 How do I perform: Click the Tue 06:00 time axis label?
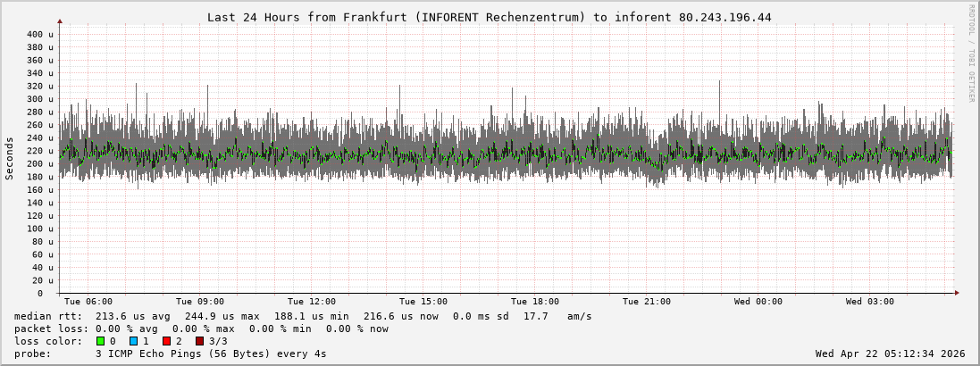click(x=88, y=302)
